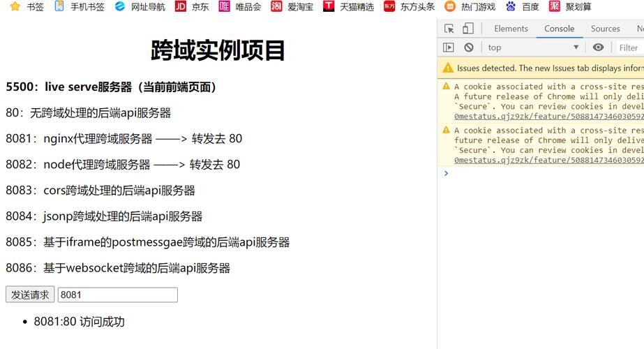Screen dimensions: 644x349
Task: Open the second cookie warning feature link
Action: coord(548,160)
